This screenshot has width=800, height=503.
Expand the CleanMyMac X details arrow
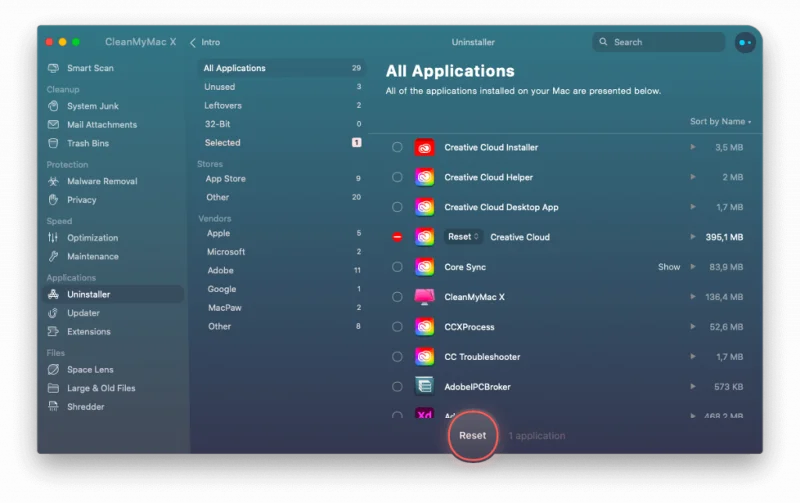click(x=692, y=296)
